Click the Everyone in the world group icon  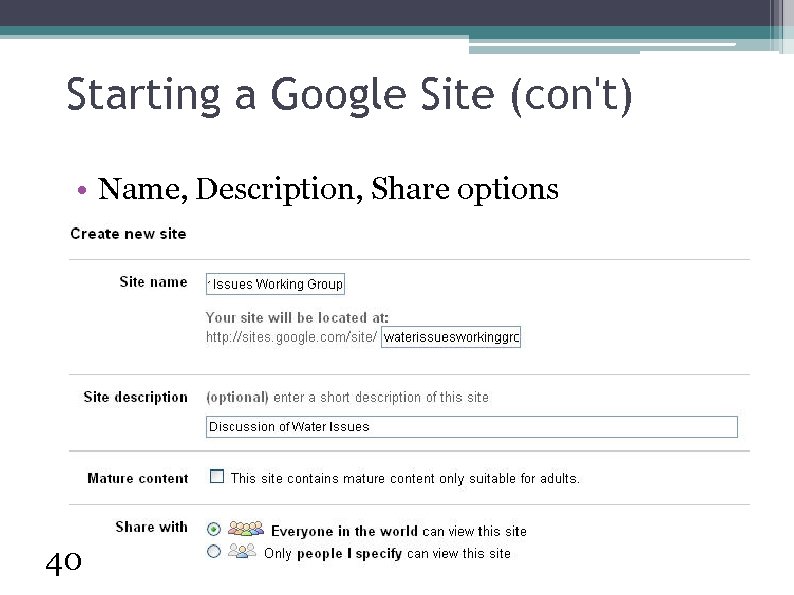(x=246, y=529)
